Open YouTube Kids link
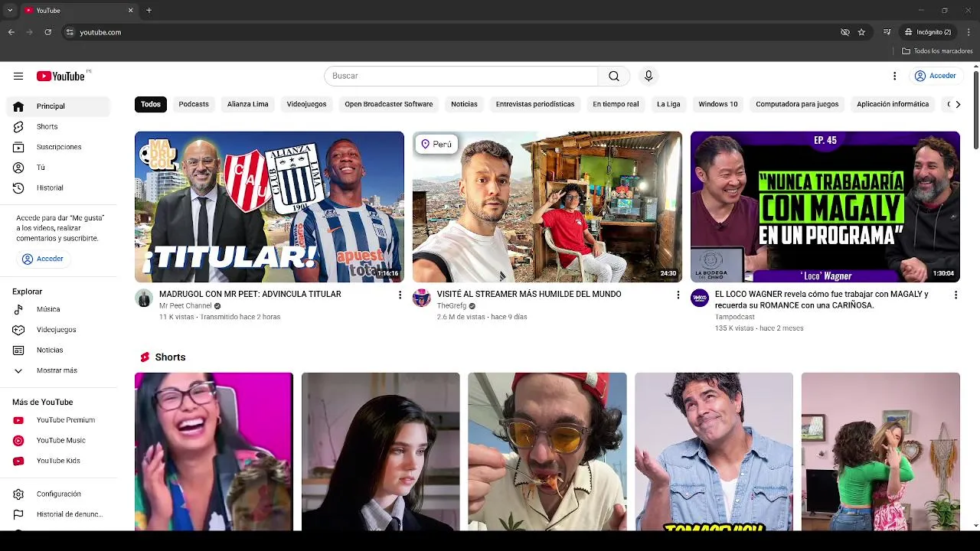980x551 pixels. point(58,461)
